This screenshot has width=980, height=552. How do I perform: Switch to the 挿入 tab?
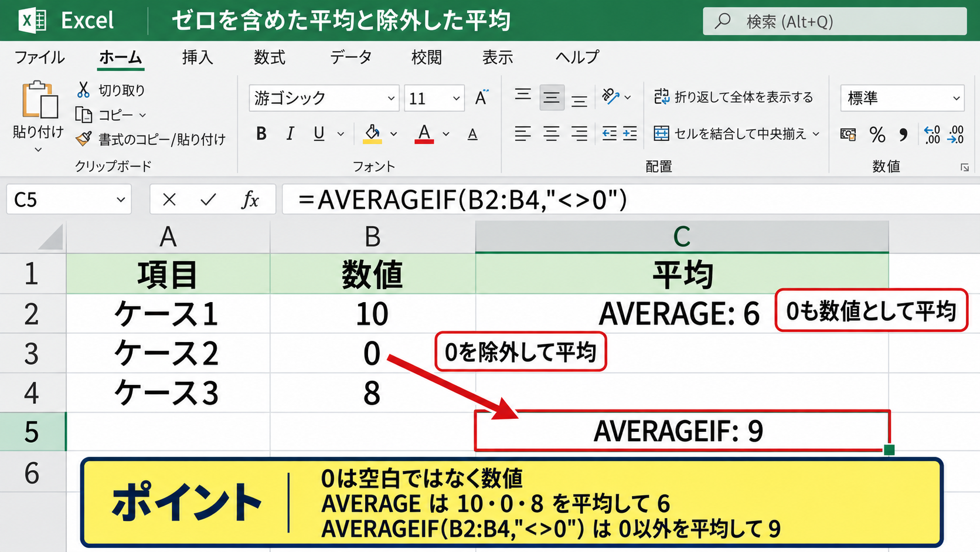coord(198,57)
